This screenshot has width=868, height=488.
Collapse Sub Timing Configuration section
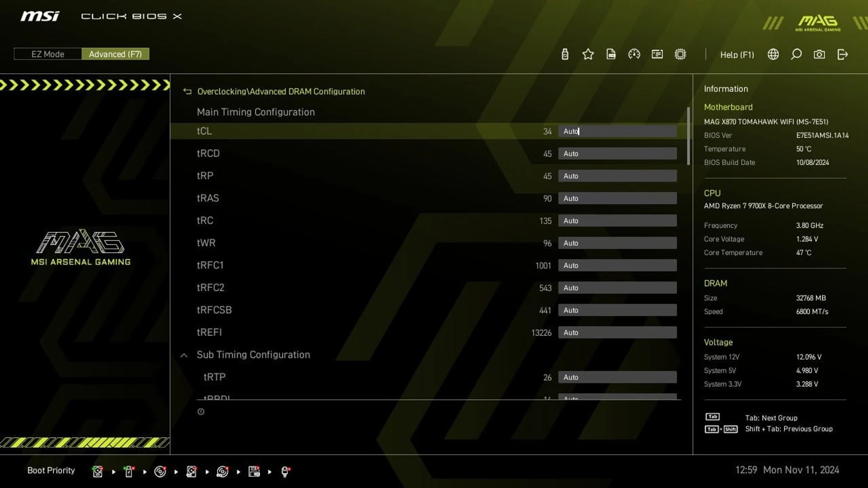pos(184,355)
